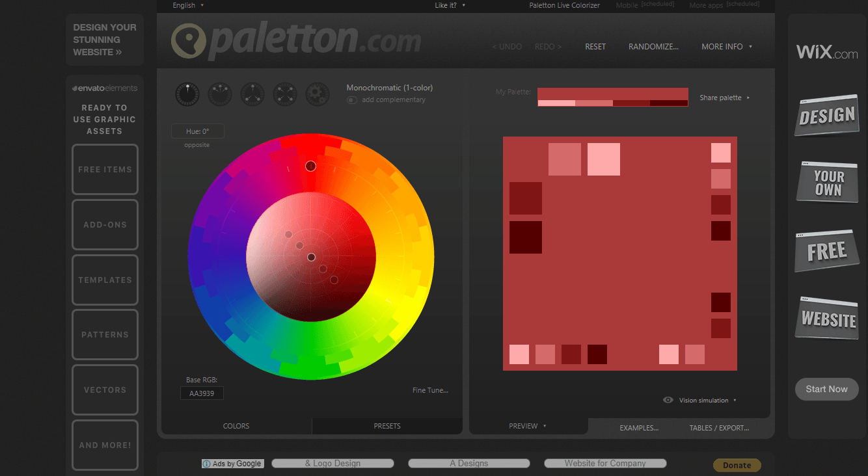Click the DESIGN window graphic in Wix ad
The height and width of the screenshot is (476, 868).
click(x=826, y=116)
